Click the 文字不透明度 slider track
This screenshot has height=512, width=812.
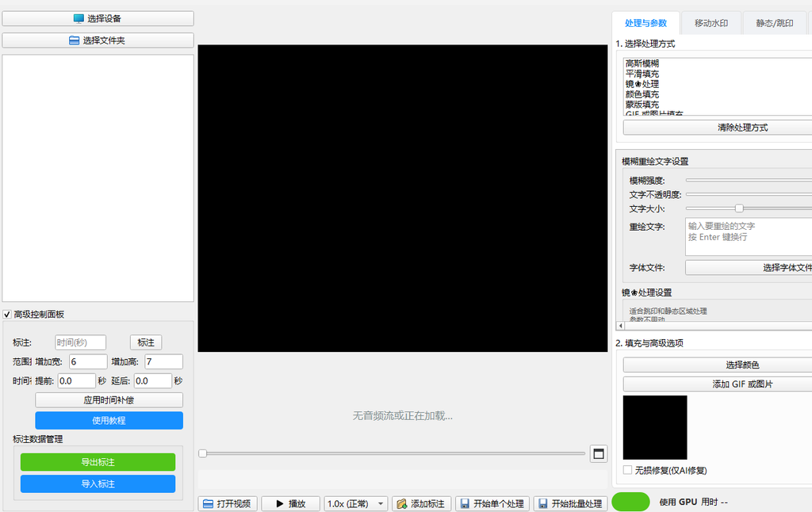[749, 194]
